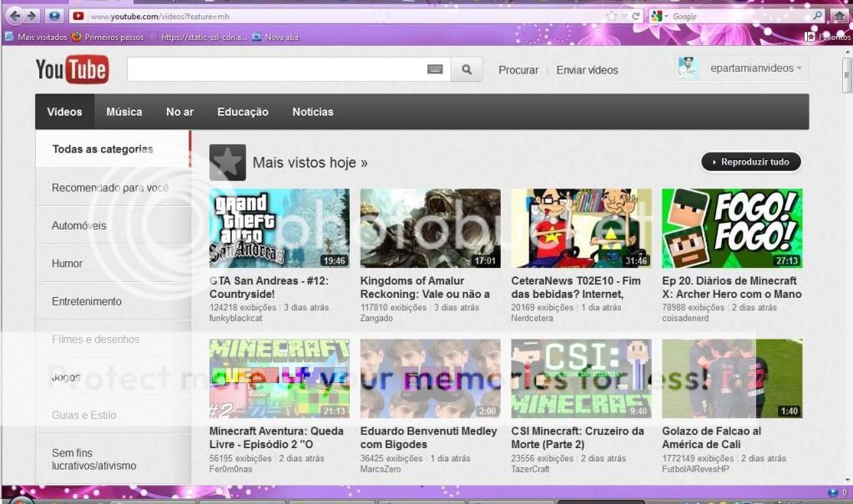This screenshot has width=853, height=504.
Task: Click the search magnifier button
Action: pos(467,70)
